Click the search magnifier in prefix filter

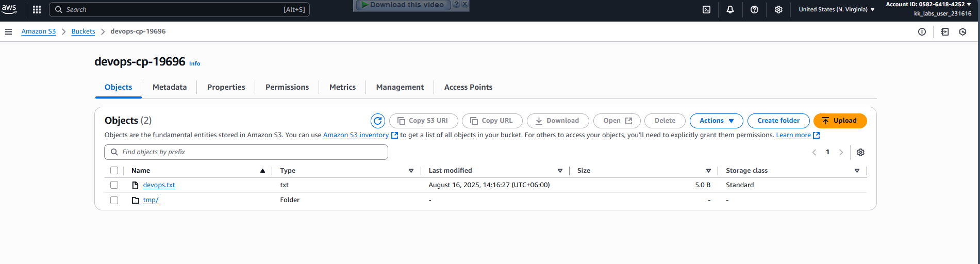114,152
